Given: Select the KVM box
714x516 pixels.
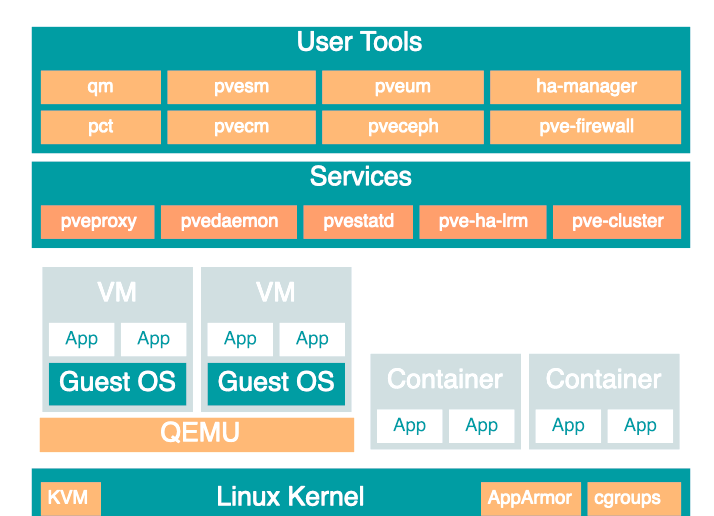Looking at the screenshot, I should click(71, 499).
